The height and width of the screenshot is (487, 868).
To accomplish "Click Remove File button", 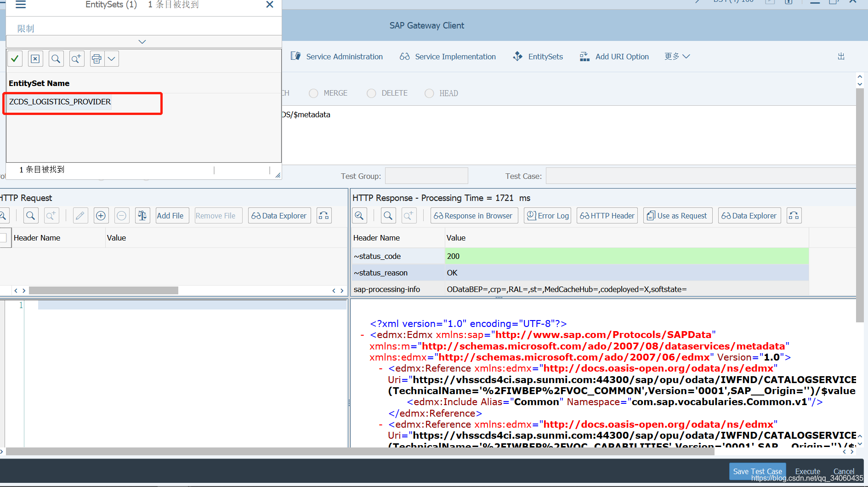I will pyautogui.click(x=218, y=216).
